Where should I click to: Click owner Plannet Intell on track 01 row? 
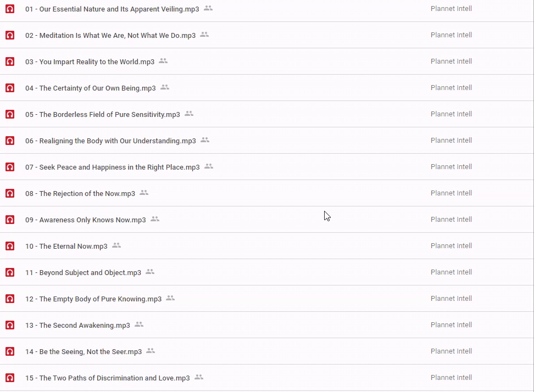(x=451, y=9)
